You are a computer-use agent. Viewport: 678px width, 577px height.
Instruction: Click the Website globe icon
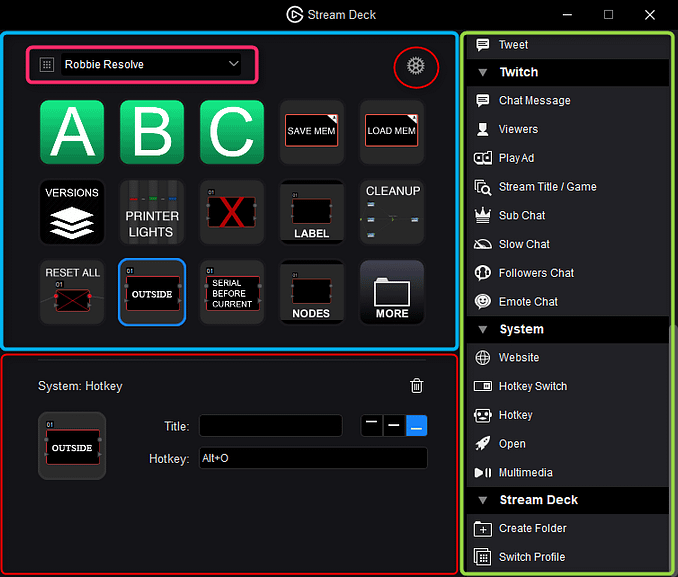point(483,358)
